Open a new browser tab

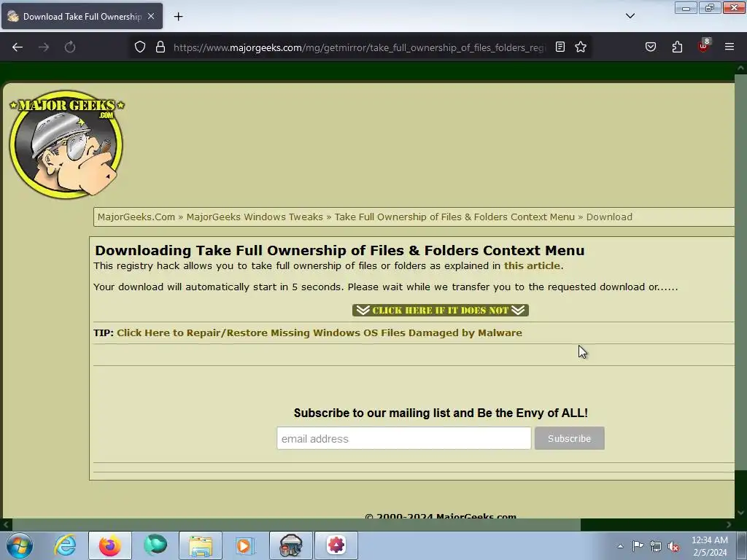coord(178,17)
